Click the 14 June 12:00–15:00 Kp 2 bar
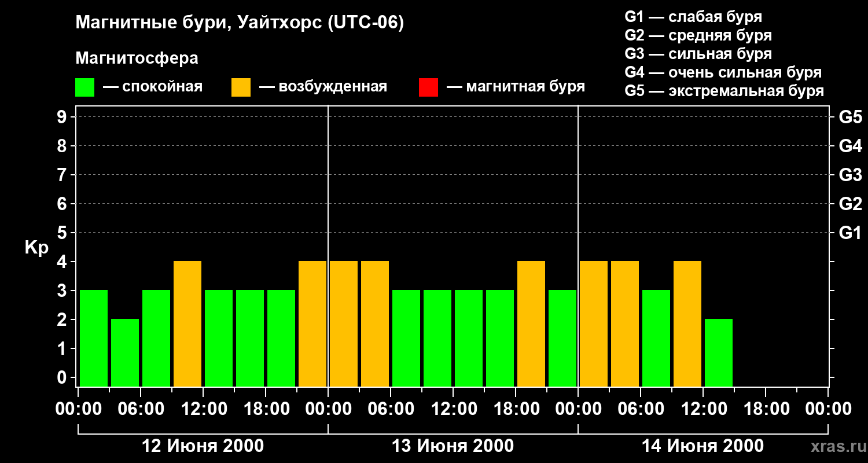Image resolution: width=868 pixels, height=463 pixels. tap(719, 352)
